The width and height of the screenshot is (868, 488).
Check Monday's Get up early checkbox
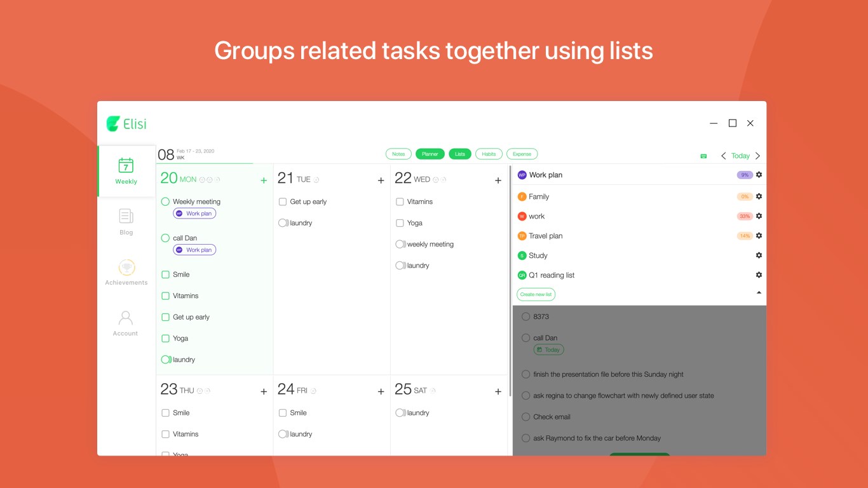point(165,317)
